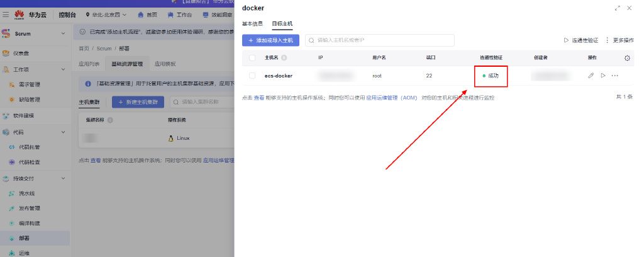Switch to the 基本信息 tab
Viewport: 644px width, 257px height.
252,24
